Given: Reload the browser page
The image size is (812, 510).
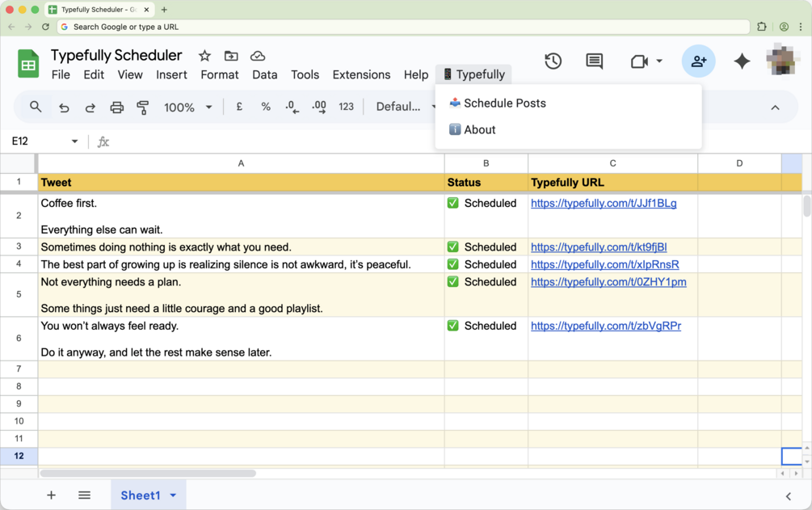Looking at the screenshot, I should pos(45,27).
